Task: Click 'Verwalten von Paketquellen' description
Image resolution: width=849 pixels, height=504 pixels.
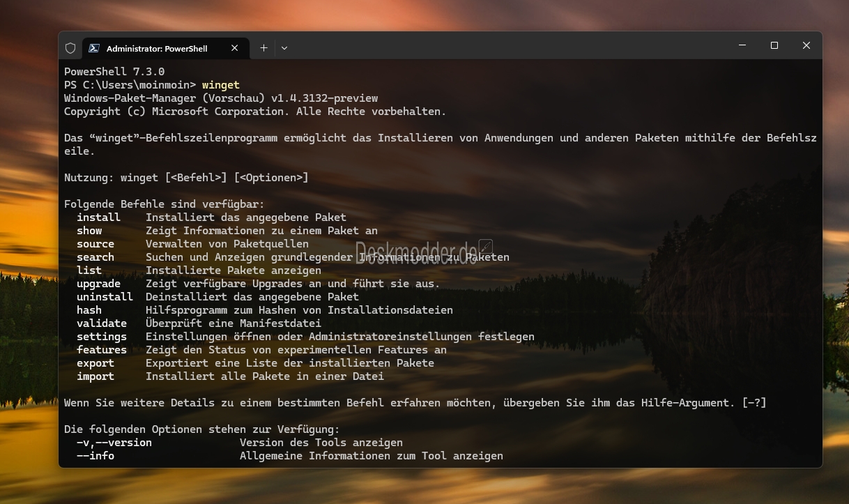Action: pyautogui.click(x=227, y=244)
